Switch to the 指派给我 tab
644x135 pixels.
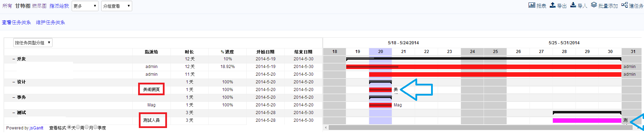point(59,6)
